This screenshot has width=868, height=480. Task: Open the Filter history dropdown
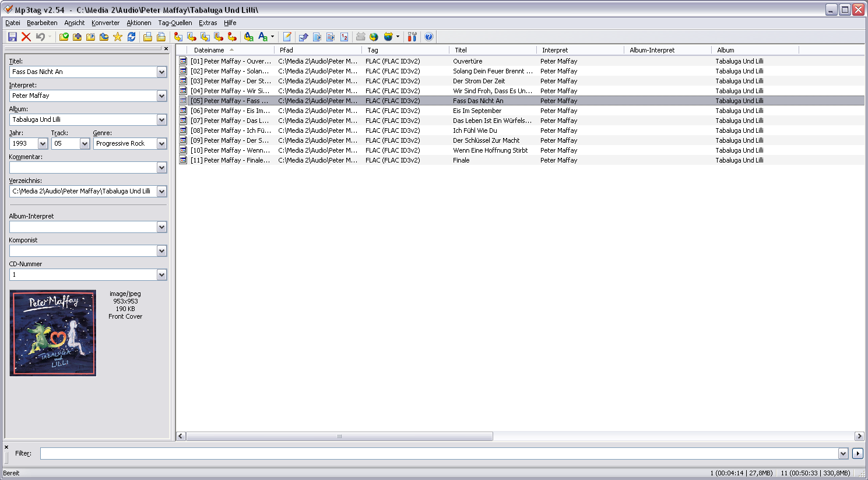843,453
